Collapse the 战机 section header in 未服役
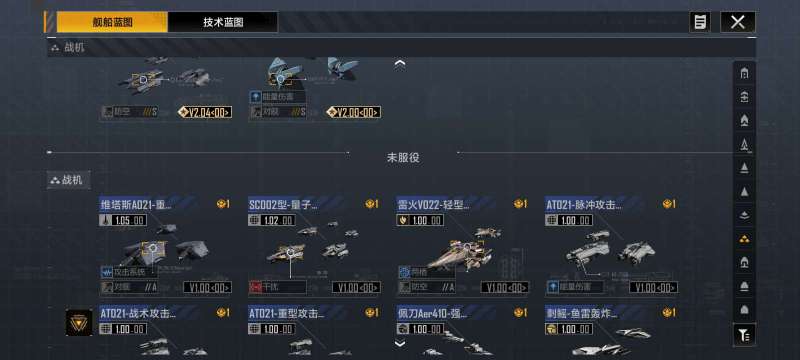Image resolution: width=800 pixels, height=360 pixels. point(69,180)
